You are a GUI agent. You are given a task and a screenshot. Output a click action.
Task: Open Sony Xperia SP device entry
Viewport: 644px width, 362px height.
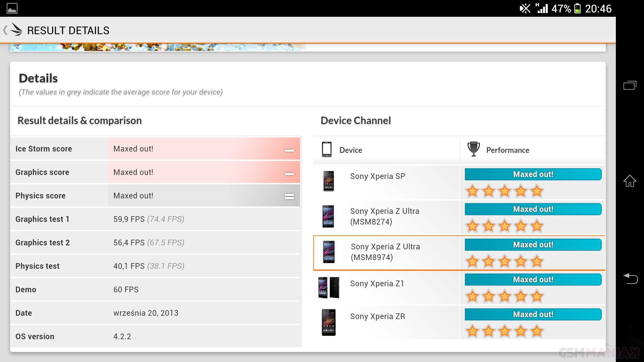pyautogui.click(x=377, y=176)
